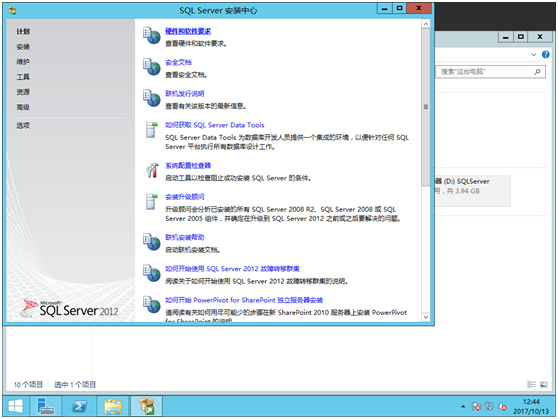Switch Explorer to large icons view
558x419 pixels.
(543, 384)
